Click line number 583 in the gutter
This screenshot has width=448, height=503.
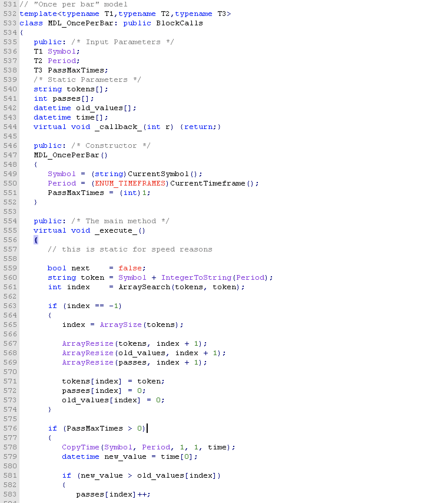click(10, 494)
